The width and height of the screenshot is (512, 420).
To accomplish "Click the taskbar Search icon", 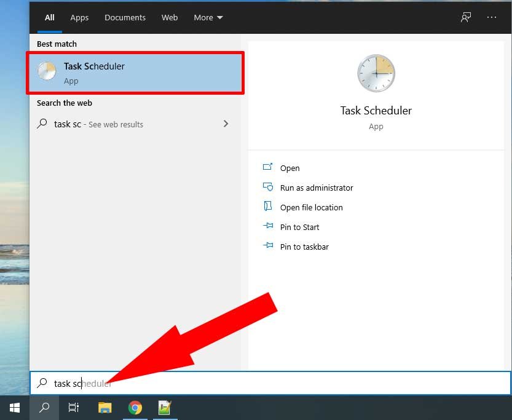I will (44, 408).
